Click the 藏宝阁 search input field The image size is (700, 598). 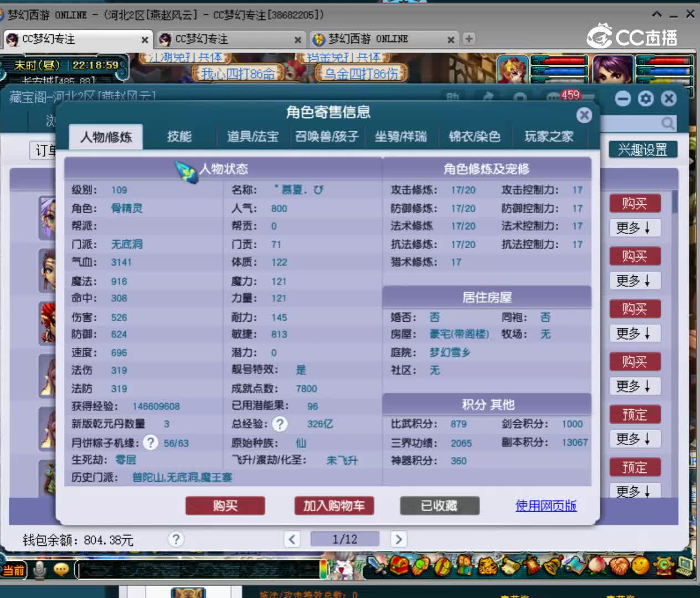(x=638, y=123)
